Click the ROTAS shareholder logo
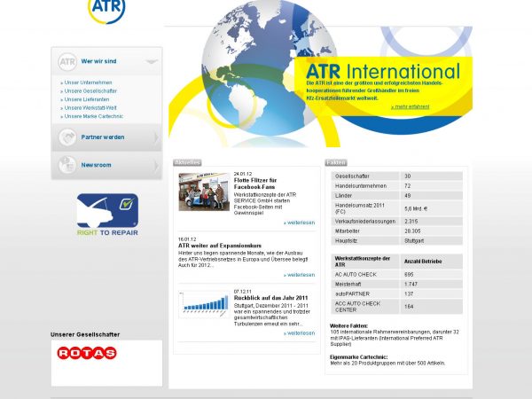Image resolution: width=532 pixels, height=399 pixels. point(87,353)
